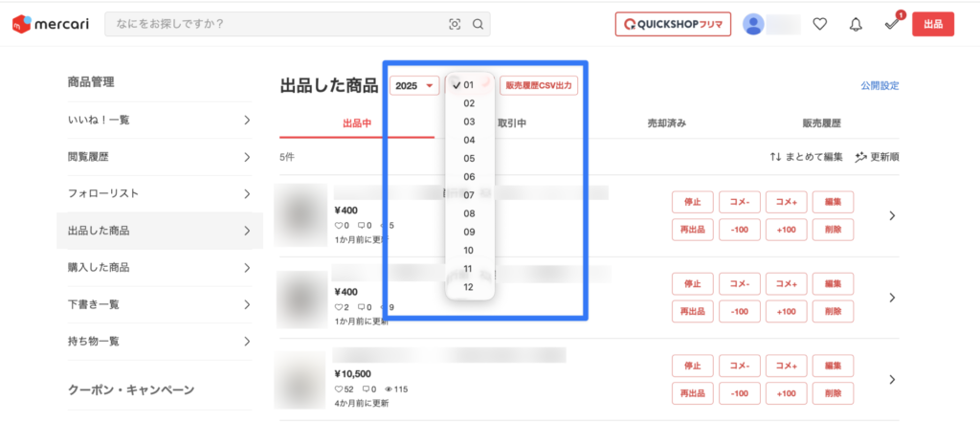
Task: Open いいね！一覧 in the sidebar
Action: (159, 120)
